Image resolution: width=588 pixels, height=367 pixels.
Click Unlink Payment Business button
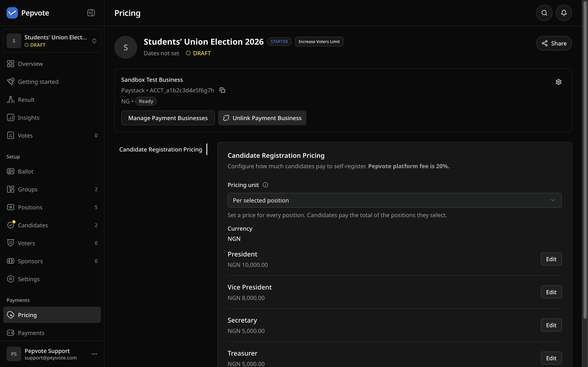tap(262, 118)
